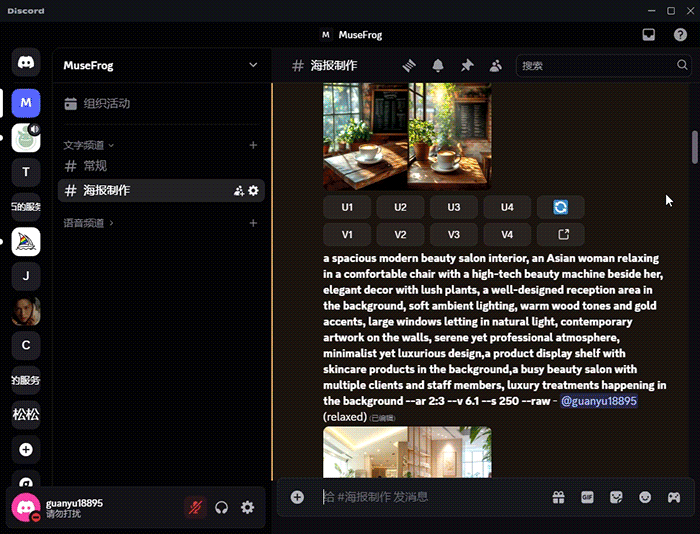Open the coffee shop image grid
Image resolution: width=700 pixels, height=534 pixels.
(407, 136)
